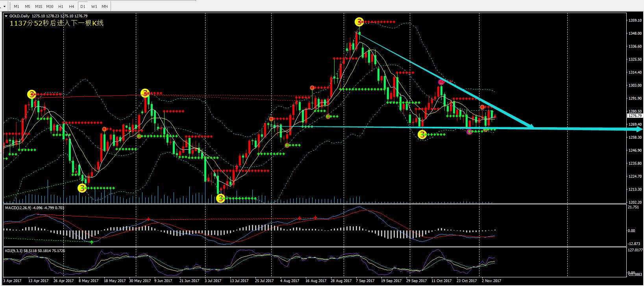Click the 2 Nov 2017 date label

click(492, 281)
